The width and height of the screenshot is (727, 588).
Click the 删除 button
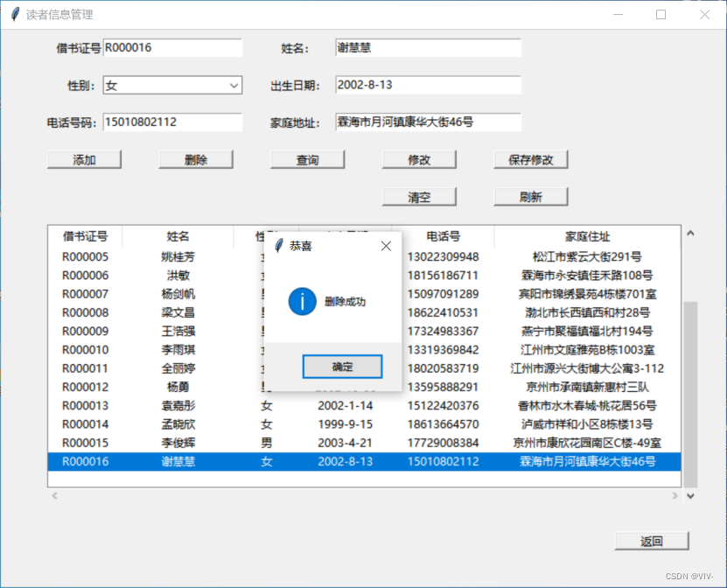pos(196,159)
